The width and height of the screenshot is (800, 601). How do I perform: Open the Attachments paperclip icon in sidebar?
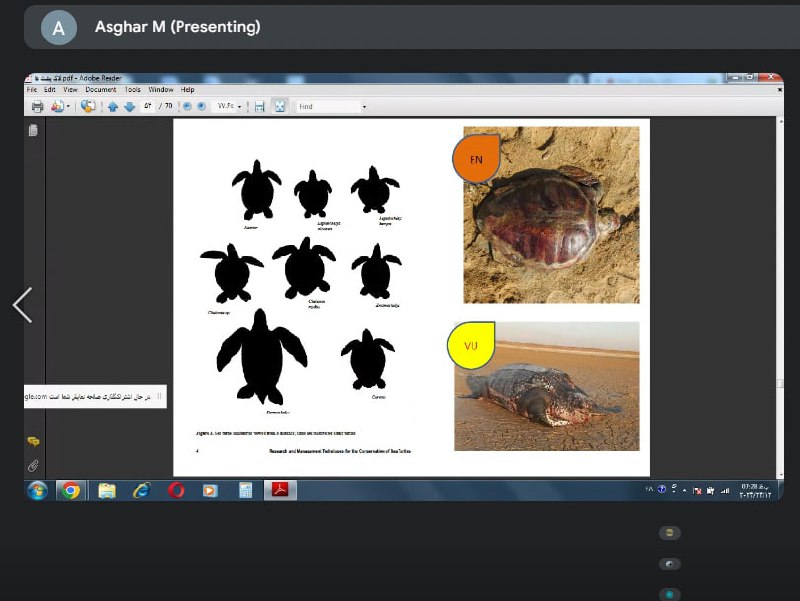click(33, 465)
